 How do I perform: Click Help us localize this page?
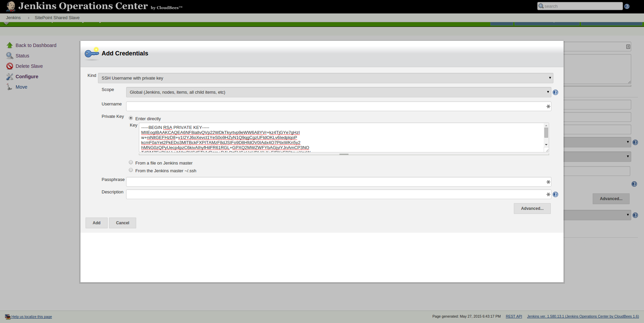(32, 317)
